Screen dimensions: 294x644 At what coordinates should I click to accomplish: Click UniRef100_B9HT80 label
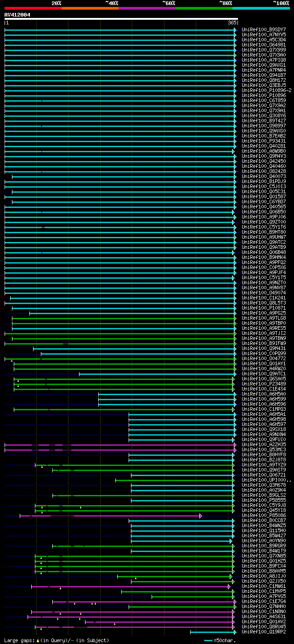[x=264, y=232]
